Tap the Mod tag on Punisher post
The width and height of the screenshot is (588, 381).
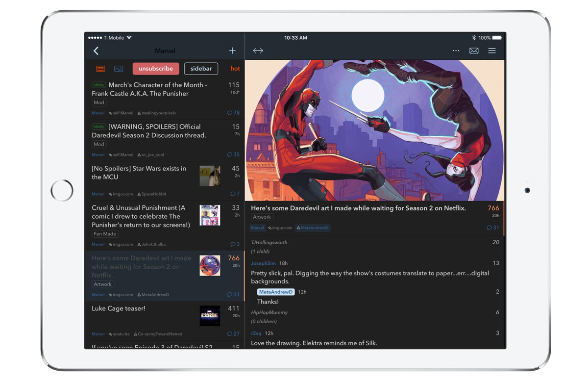[99, 102]
